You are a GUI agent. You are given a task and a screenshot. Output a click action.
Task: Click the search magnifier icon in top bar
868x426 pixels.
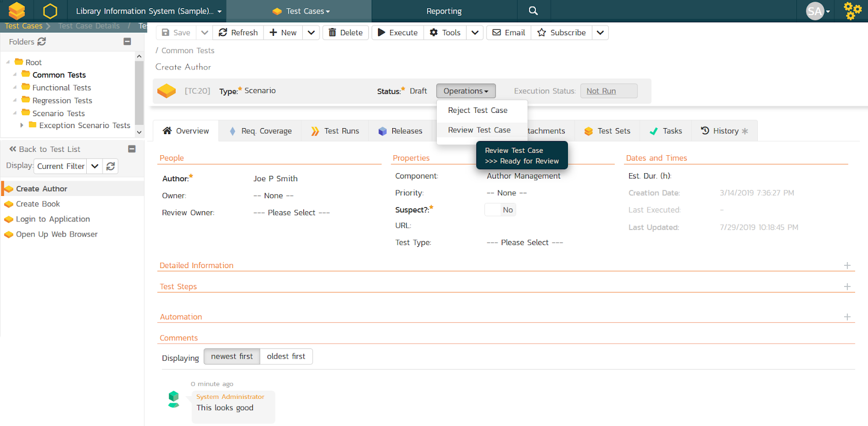click(533, 11)
